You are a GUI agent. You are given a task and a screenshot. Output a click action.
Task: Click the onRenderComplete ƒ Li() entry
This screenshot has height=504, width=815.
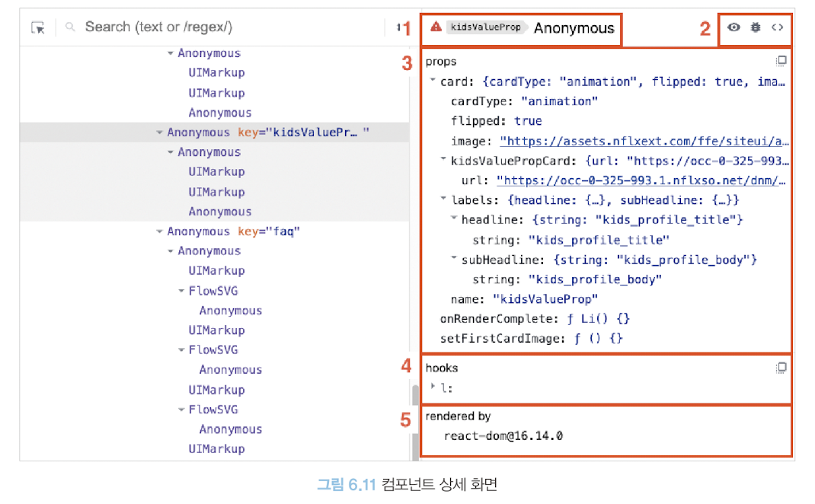[x=535, y=318]
